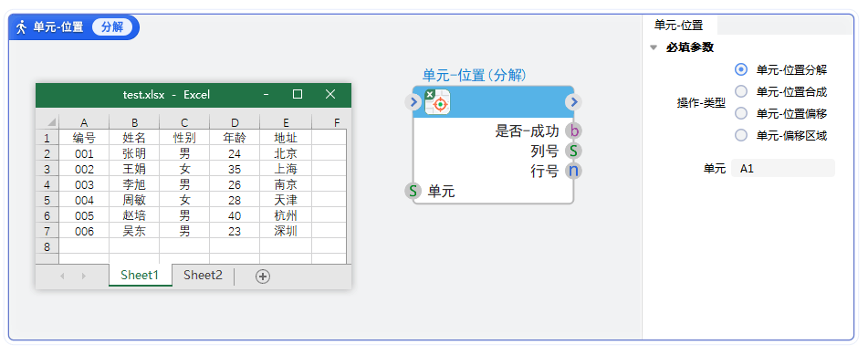Click the node title 单元-位置(分解)
Image resolution: width=868 pixels, height=355 pixels.
[x=475, y=76]
